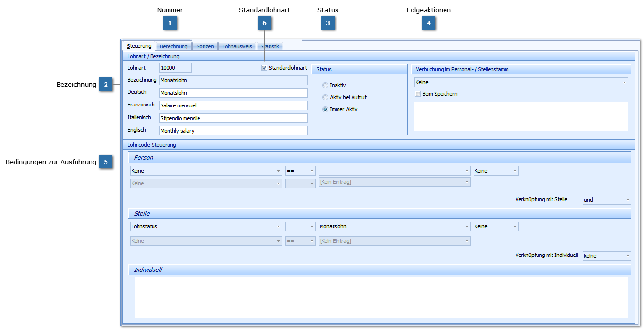Uncheck the Standardlohnart checkbox
The image size is (644, 330).
264,68
